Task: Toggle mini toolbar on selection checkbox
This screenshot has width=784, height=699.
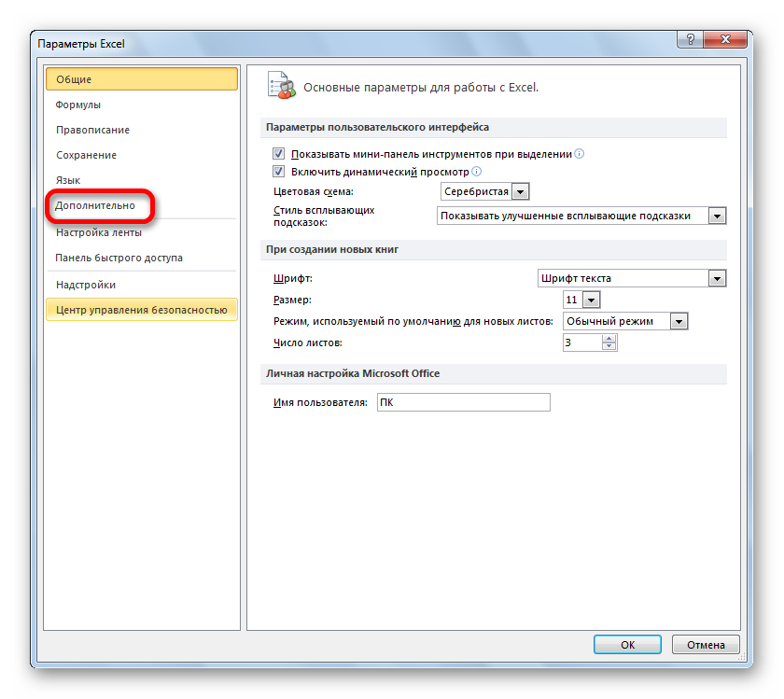Action: tap(278, 153)
